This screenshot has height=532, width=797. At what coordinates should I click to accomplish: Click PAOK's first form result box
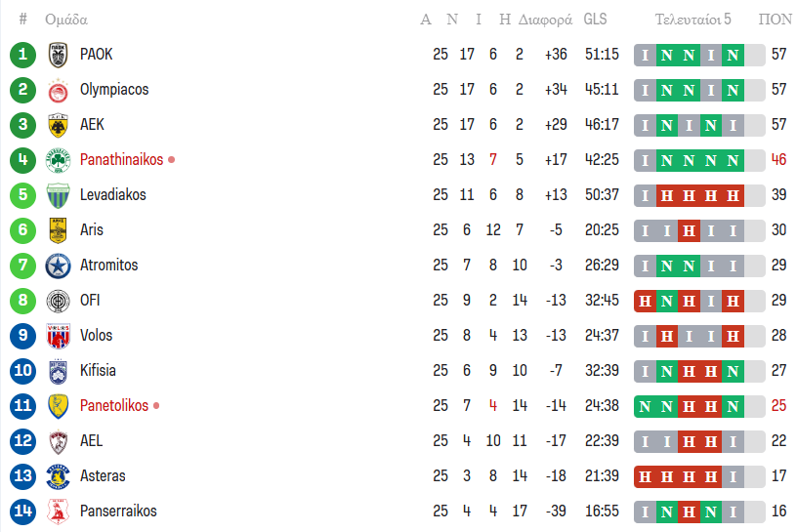tap(645, 55)
